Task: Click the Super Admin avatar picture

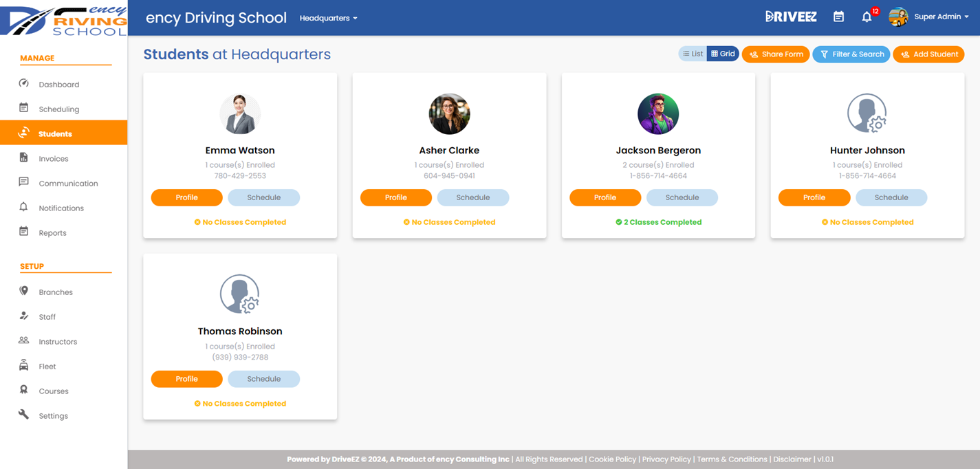Action: [898, 17]
